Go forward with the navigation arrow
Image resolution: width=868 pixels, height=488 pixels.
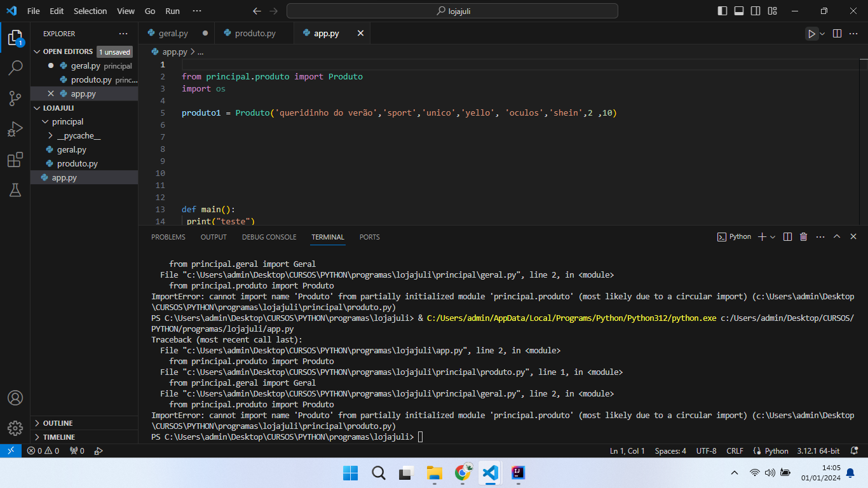click(273, 11)
